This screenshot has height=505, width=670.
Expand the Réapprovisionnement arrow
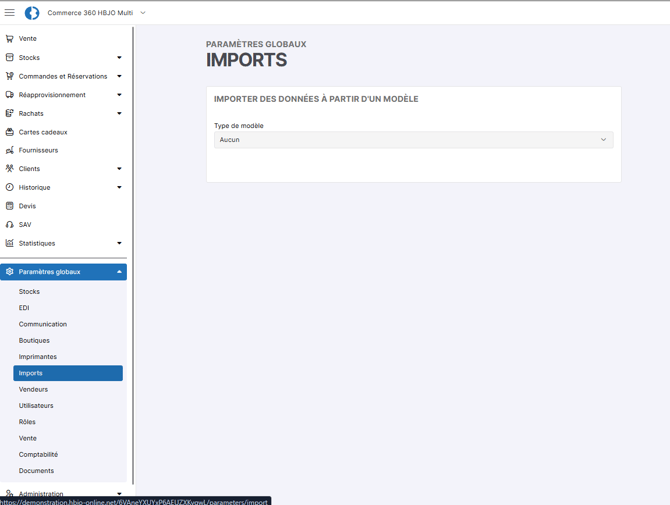coord(119,95)
